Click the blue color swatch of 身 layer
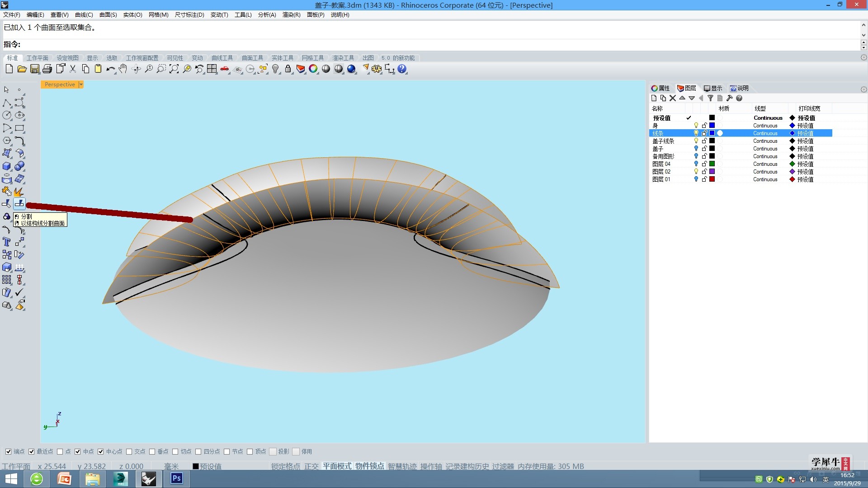The height and width of the screenshot is (488, 868). click(x=712, y=126)
